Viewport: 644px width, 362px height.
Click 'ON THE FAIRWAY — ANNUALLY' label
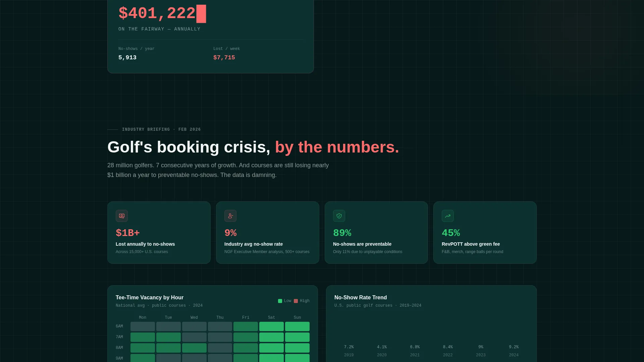click(159, 29)
